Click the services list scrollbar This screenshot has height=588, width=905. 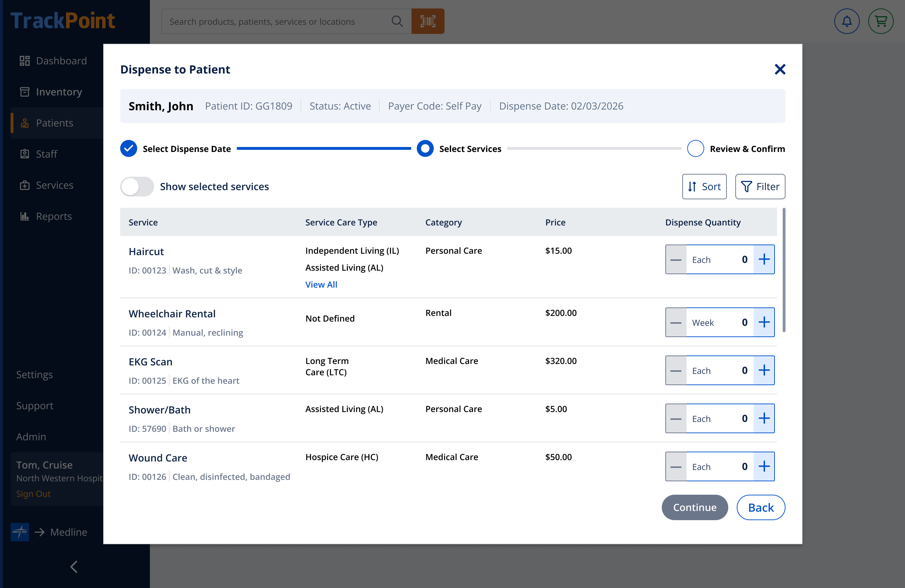(784, 270)
